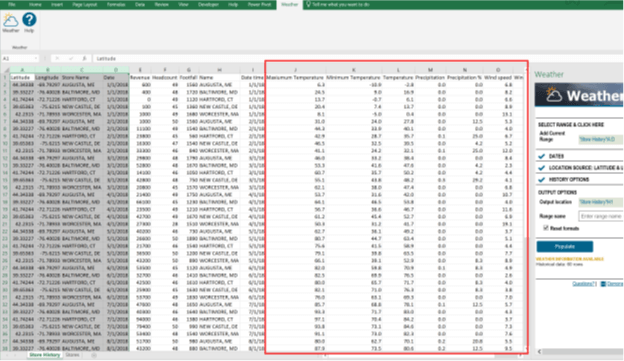Select the Maximum Temperature header cell
This screenshot has height=361, width=624.
click(x=295, y=78)
